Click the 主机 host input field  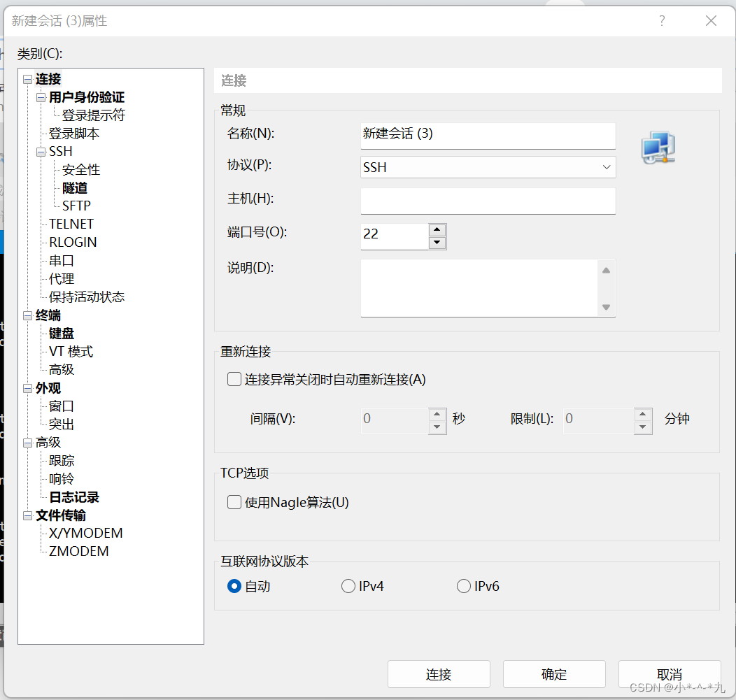tap(488, 201)
